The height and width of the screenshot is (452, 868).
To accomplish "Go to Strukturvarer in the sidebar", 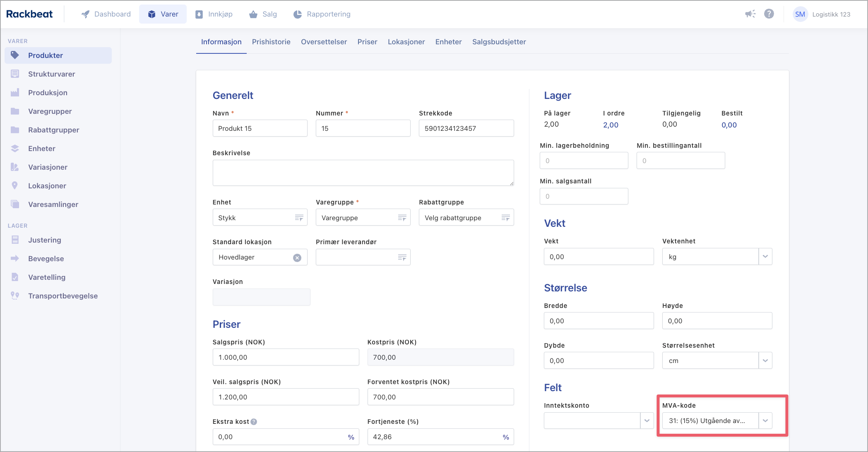I will pyautogui.click(x=51, y=74).
